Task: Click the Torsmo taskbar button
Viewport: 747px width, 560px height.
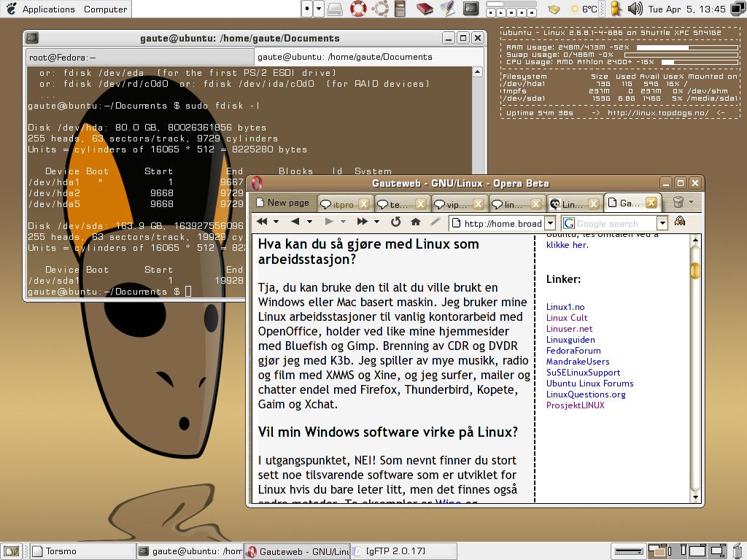Action: point(83,551)
